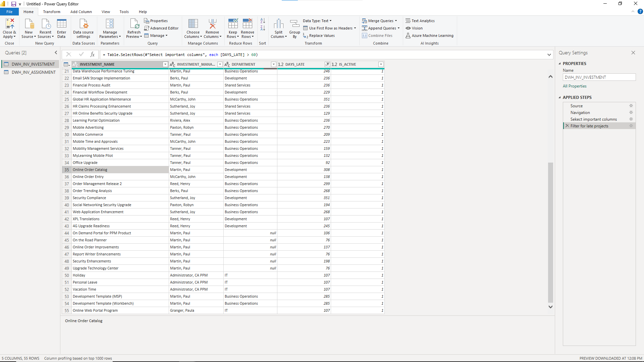This screenshot has width=644, height=362.
Task: Switch to the Add Column tab
Action: [x=81, y=12]
